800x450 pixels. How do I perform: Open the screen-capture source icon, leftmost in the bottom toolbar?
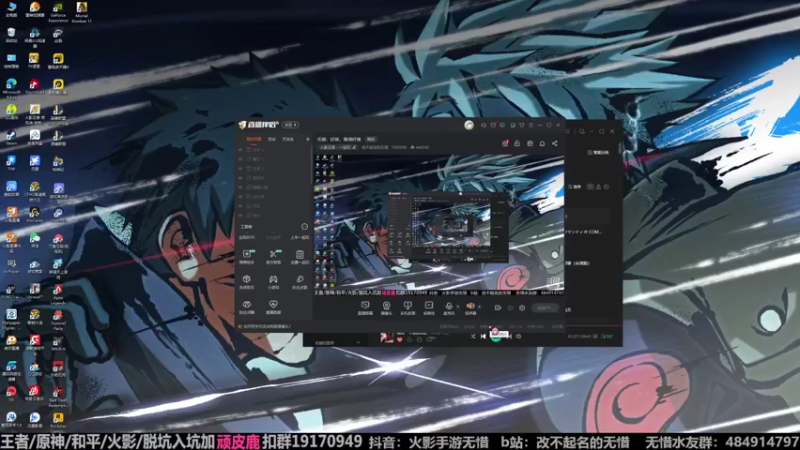[x=365, y=306]
